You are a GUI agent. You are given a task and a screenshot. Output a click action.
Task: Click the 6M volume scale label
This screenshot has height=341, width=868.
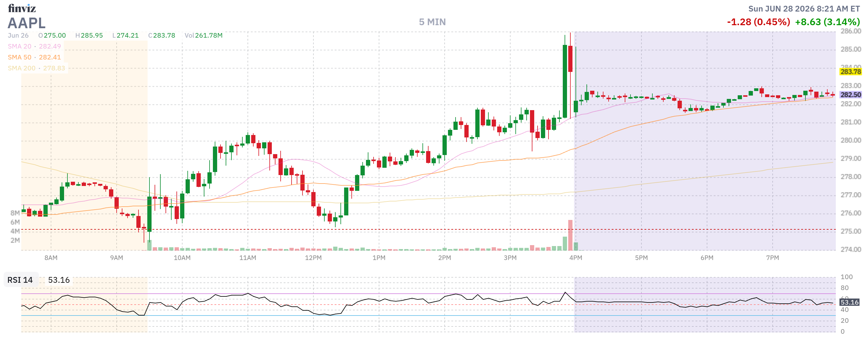pos(15,222)
